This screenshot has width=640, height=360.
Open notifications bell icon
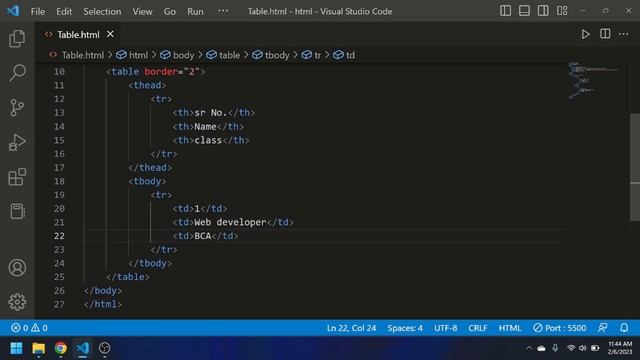tap(624, 328)
